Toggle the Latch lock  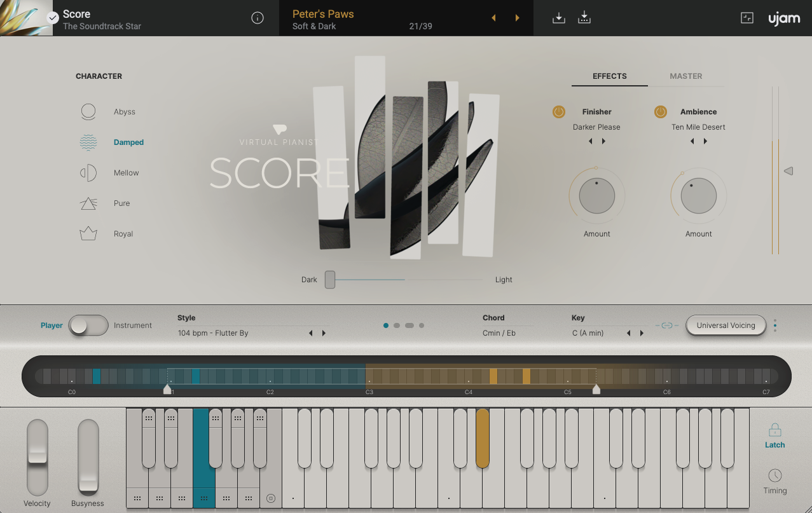pos(774,435)
